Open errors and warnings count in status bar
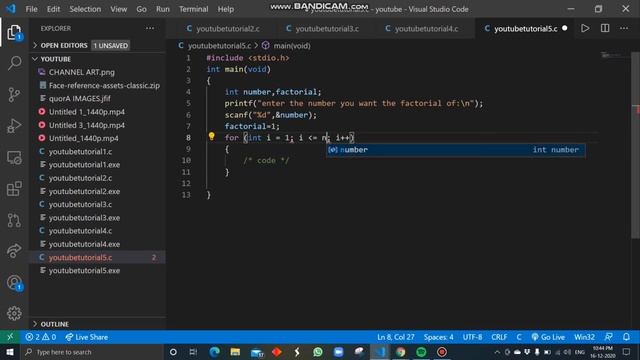Screen dimensions: 640x360 (41, 337)
